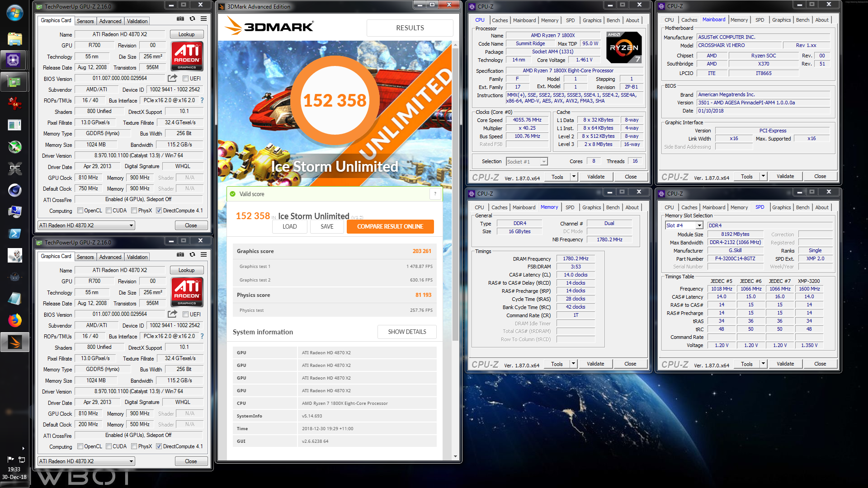Click Graphics score value 203 261
This screenshot has height=488, width=868.
coord(422,251)
